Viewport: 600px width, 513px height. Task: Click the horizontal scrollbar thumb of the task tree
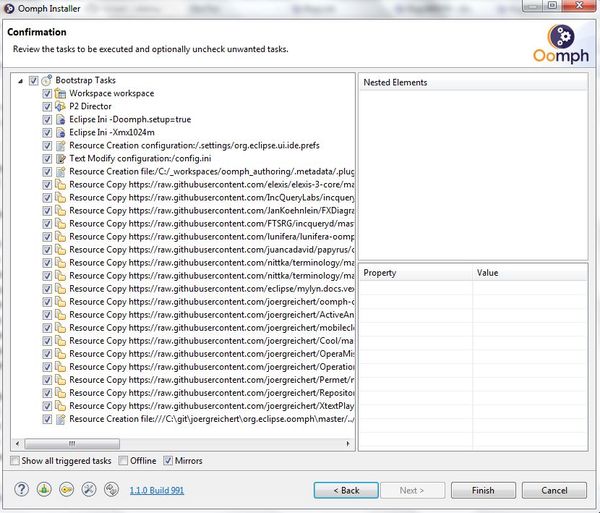72,444
